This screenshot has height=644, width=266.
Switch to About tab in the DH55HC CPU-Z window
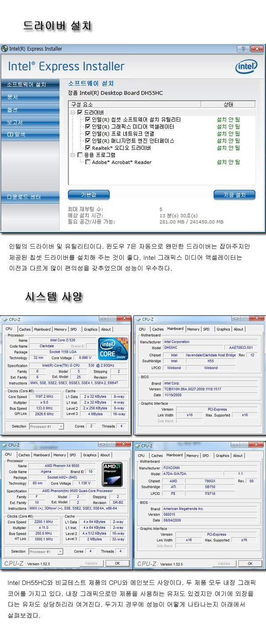click(x=239, y=330)
